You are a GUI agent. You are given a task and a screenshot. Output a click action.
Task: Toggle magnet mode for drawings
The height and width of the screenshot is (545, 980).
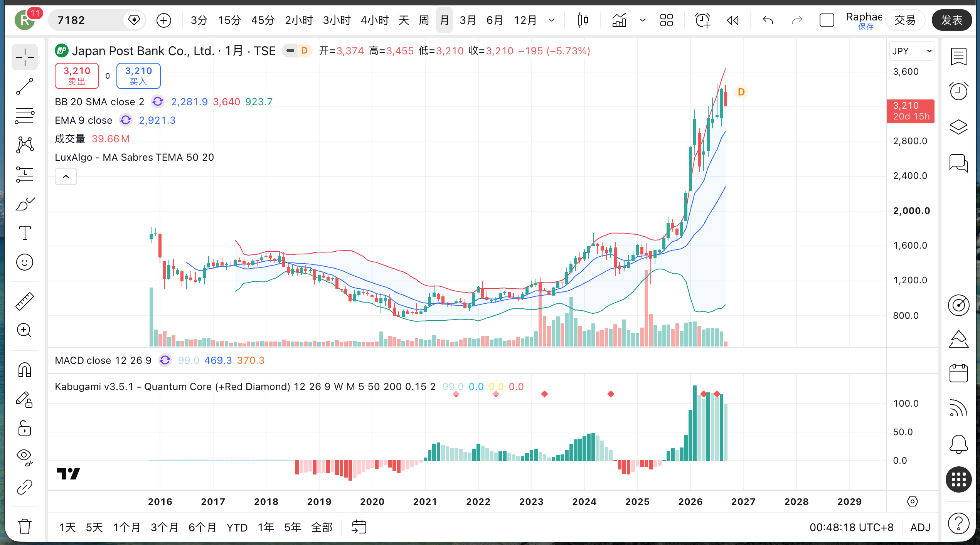pyautogui.click(x=25, y=370)
